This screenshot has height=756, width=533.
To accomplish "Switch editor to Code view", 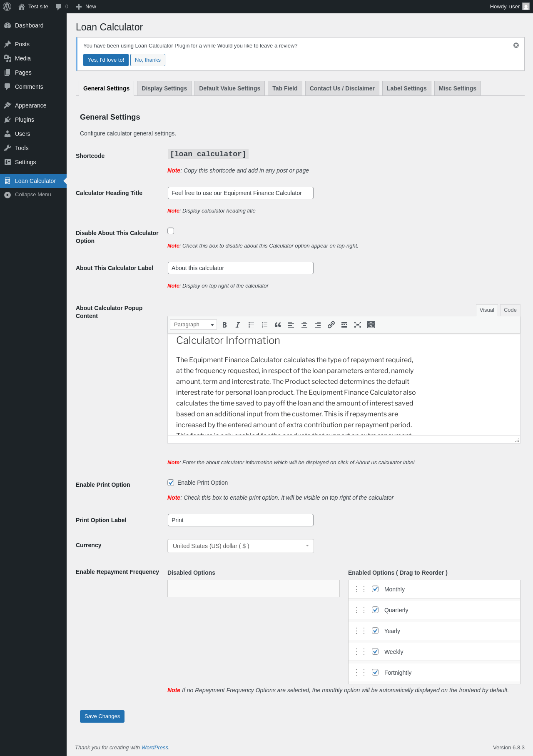I will click(510, 310).
